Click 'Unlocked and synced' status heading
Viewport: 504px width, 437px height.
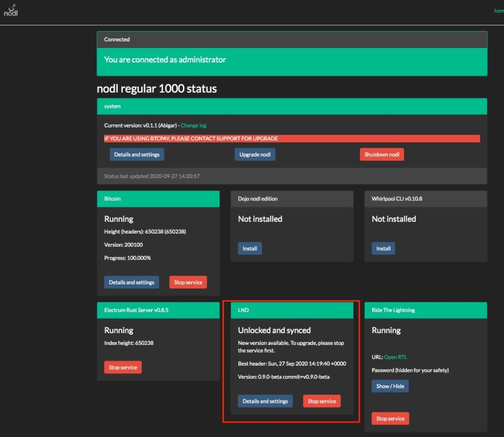274,331
